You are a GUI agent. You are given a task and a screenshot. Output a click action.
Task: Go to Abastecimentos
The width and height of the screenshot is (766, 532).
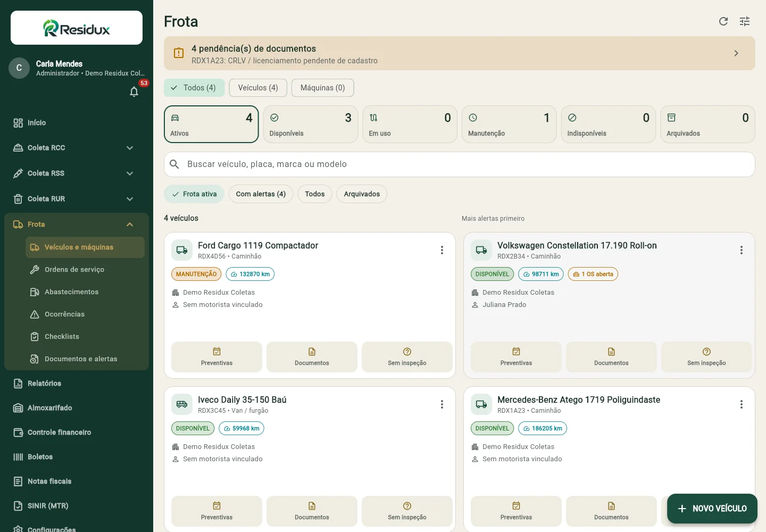pos(85,292)
